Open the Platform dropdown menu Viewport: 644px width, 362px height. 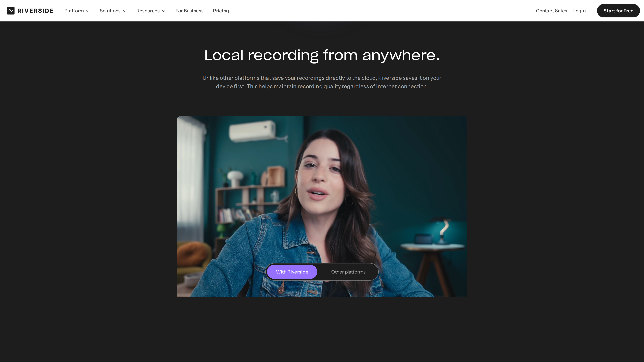click(x=77, y=11)
